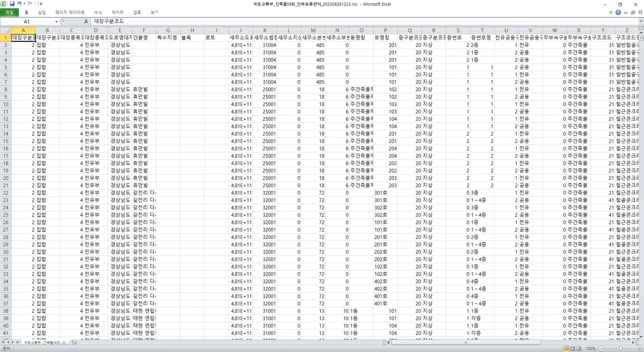Select column F header
This screenshot has width=644, height=352.
[144, 31]
